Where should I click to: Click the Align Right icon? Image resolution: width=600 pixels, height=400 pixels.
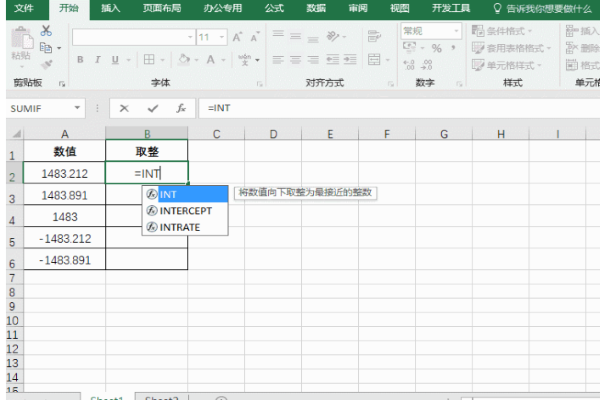tap(313, 59)
